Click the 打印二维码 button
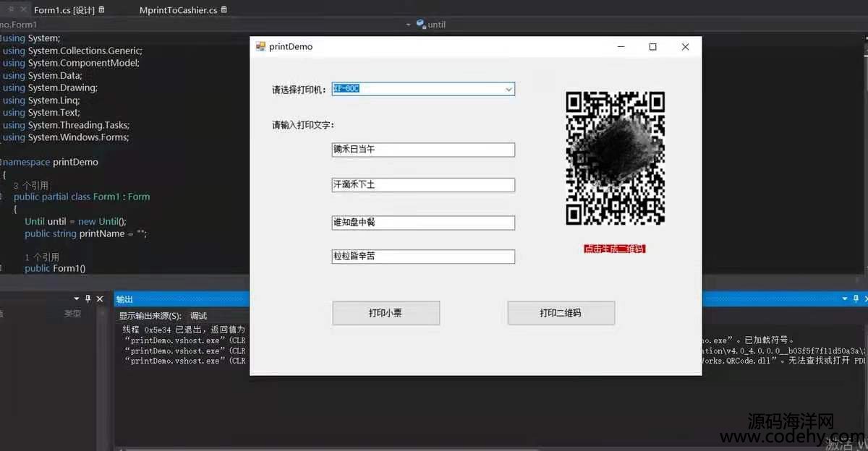This screenshot has width=868, height=451. (561, 313)
